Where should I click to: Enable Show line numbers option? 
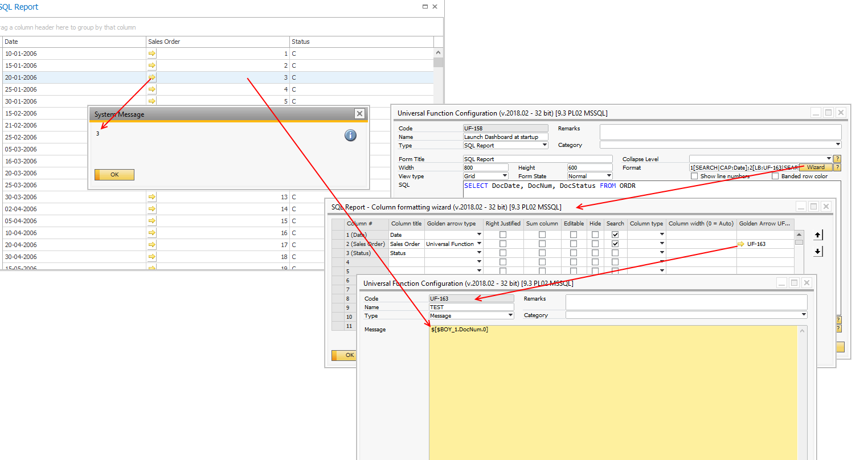pyautogui.click(x=694, y=176)
